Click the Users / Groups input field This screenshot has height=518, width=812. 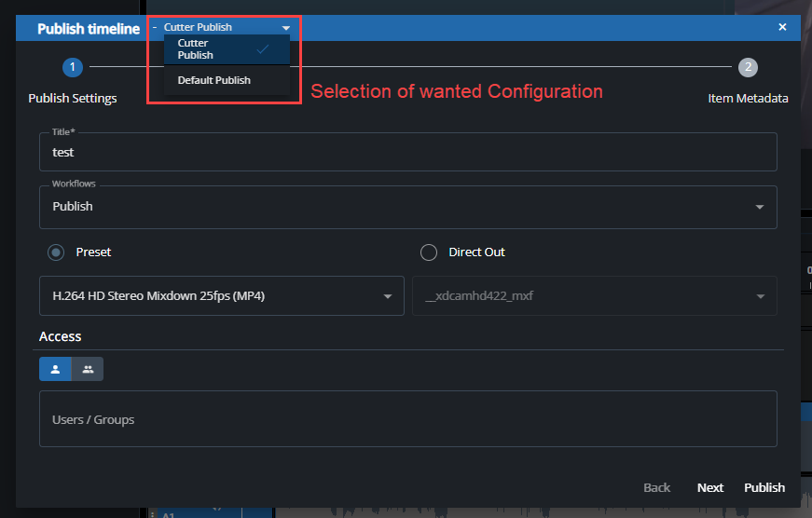click(407, 419)
